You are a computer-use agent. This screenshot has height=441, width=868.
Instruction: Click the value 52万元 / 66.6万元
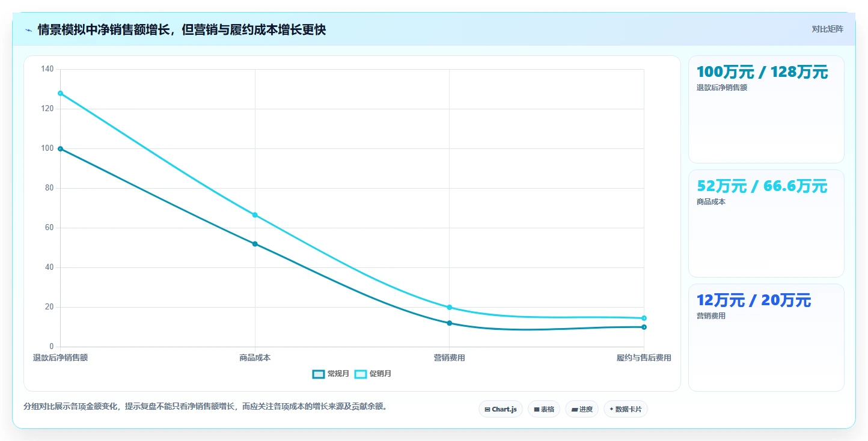click(762, 186)
